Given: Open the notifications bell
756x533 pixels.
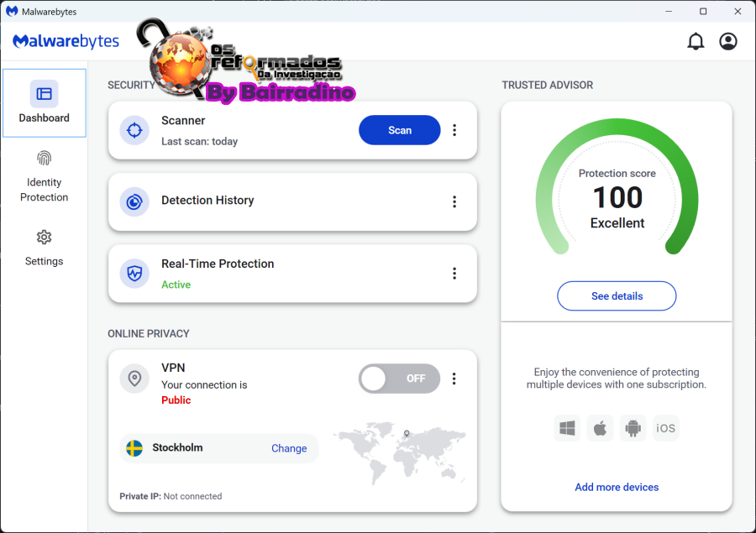Looking at the screenshot, I should (696, 41).
